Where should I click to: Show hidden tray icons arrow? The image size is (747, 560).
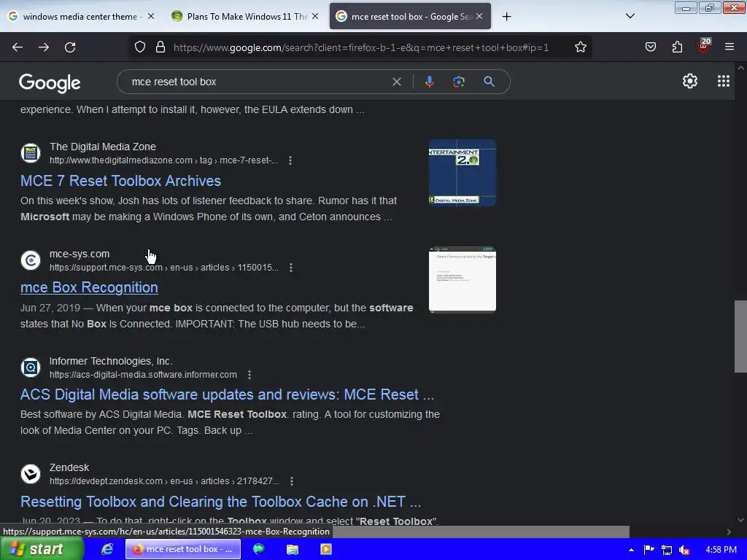click(x=631, y=550)
